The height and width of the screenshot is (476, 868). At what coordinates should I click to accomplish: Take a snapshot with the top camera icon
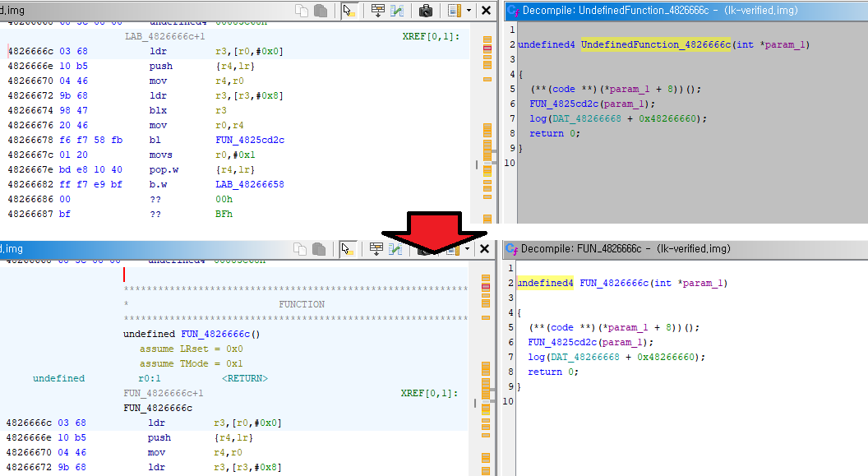[426, 11]
